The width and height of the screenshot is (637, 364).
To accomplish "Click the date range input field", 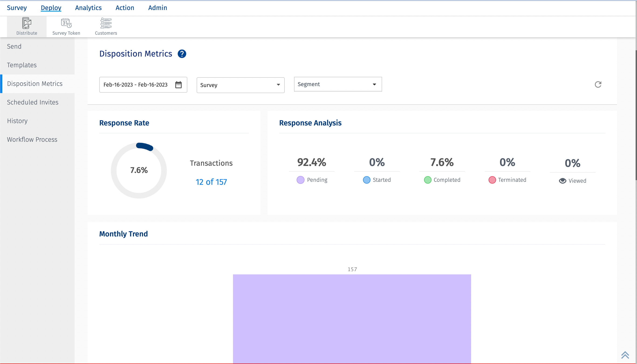I will [135, 85].
